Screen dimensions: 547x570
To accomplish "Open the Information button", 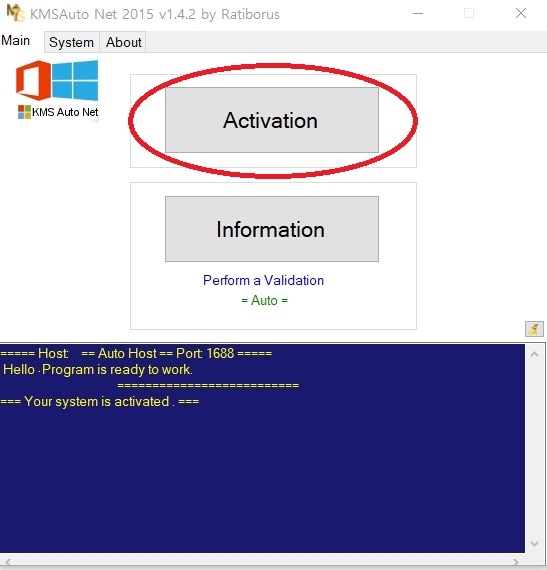I will coord(272,229).
